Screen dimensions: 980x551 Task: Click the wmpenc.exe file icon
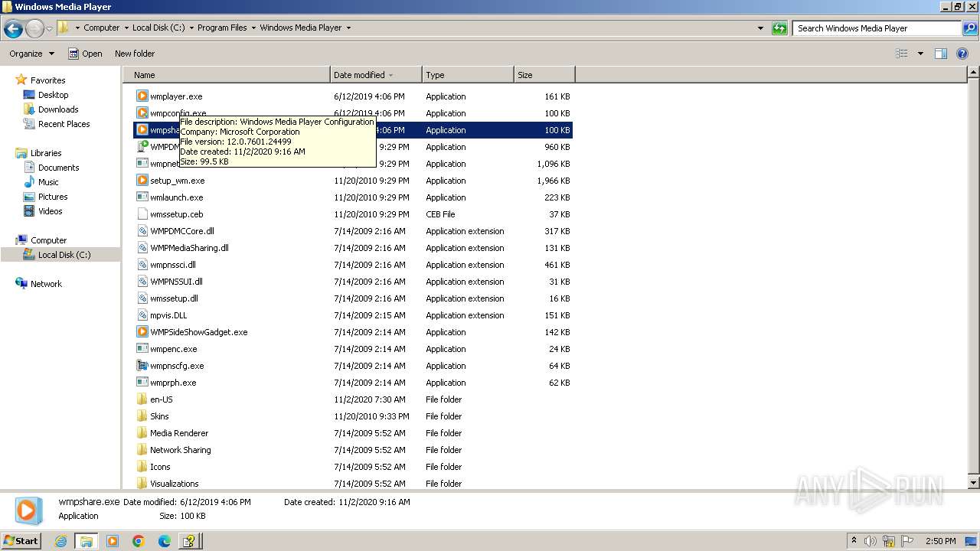tap(142, 349)
